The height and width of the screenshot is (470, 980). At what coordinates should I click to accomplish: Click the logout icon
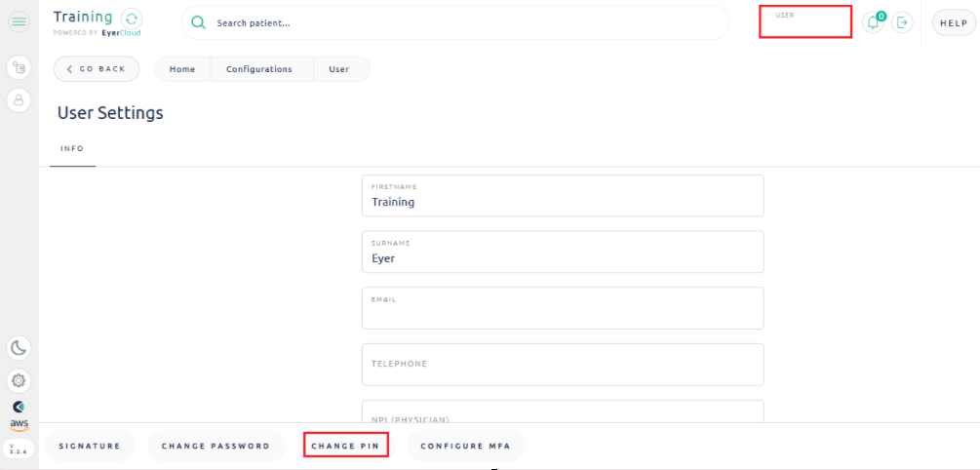(902, 22)
